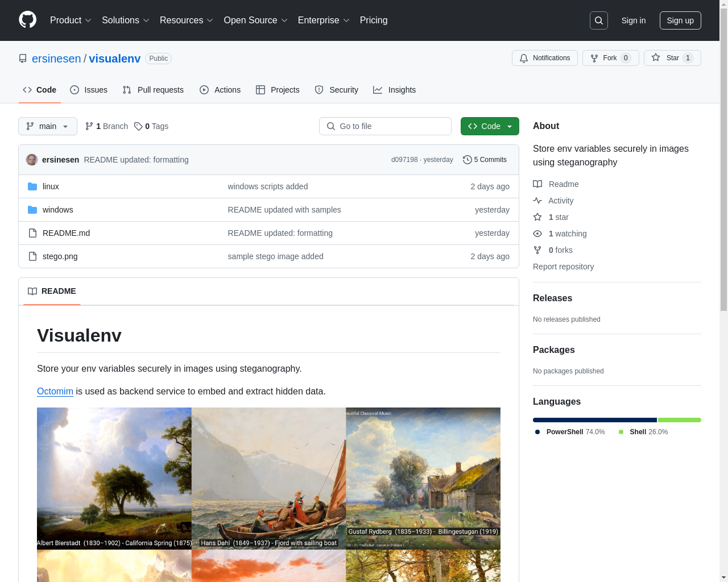728x582 pixels.
Task: Click the branch icon next to 1 Branch
Action: [x=89, y=126]
